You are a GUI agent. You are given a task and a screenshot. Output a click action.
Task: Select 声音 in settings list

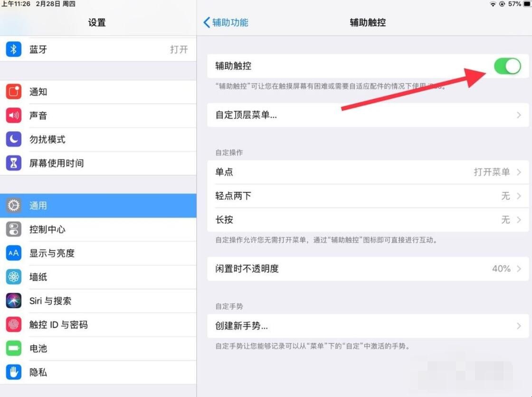[98, 116]
